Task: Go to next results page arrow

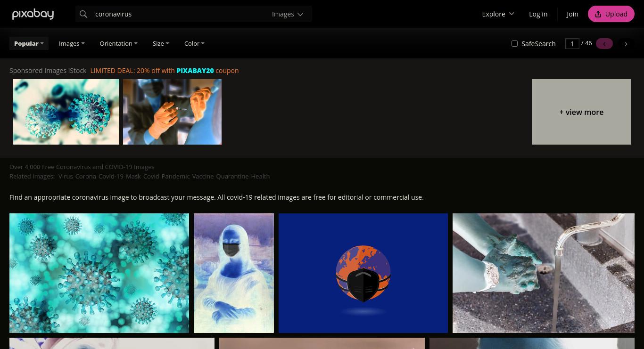Action: [626, 44]
